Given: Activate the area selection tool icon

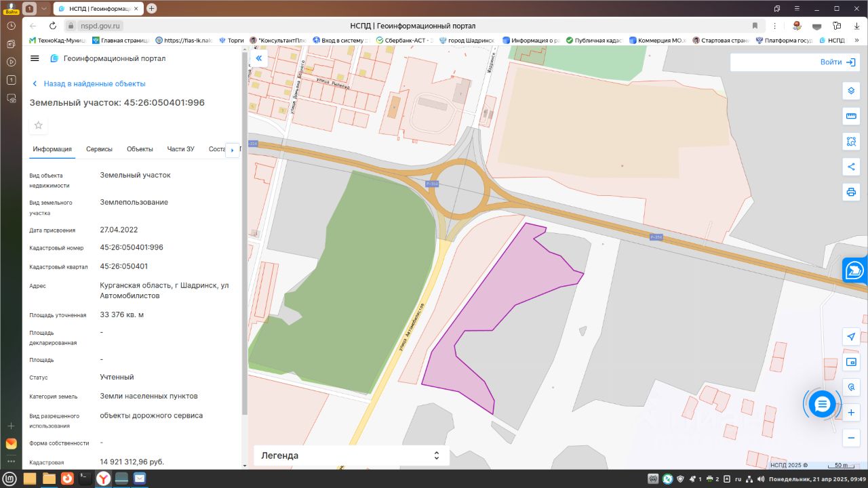Looking at the screenshot, I should (851, 142).
